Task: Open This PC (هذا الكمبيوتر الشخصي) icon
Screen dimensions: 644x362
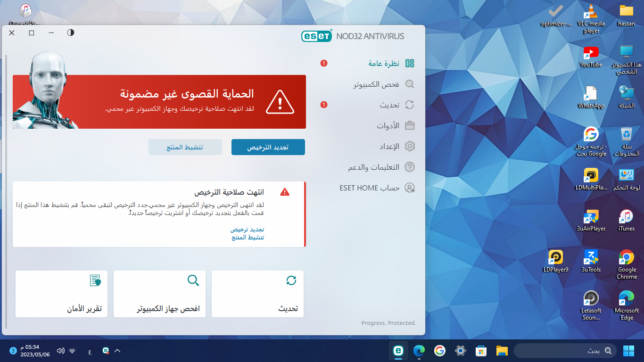Action: click(x=627, y=60)
